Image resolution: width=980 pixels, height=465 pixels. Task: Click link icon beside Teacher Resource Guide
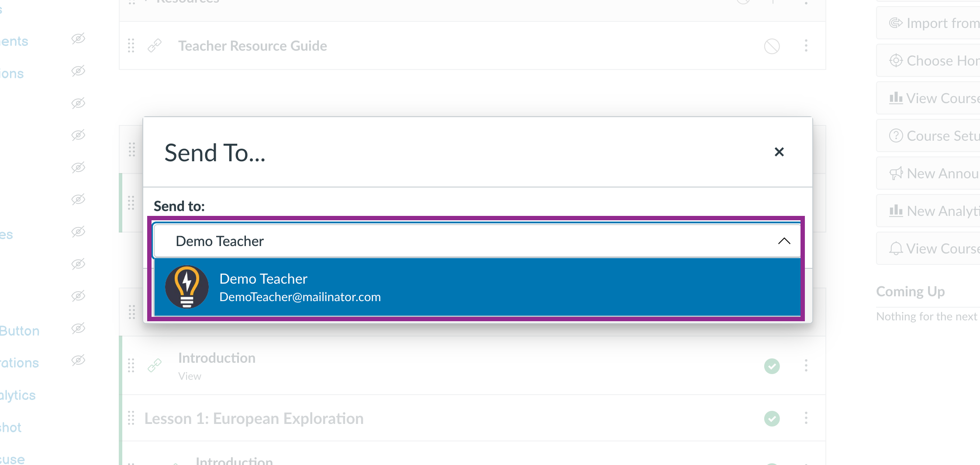[x=155, y=45]
